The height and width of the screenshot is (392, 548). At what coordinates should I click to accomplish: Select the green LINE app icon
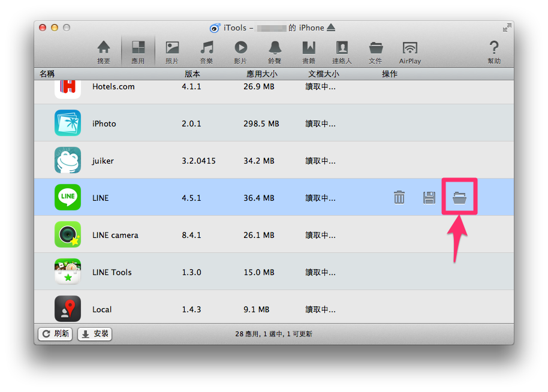point(68,197)
